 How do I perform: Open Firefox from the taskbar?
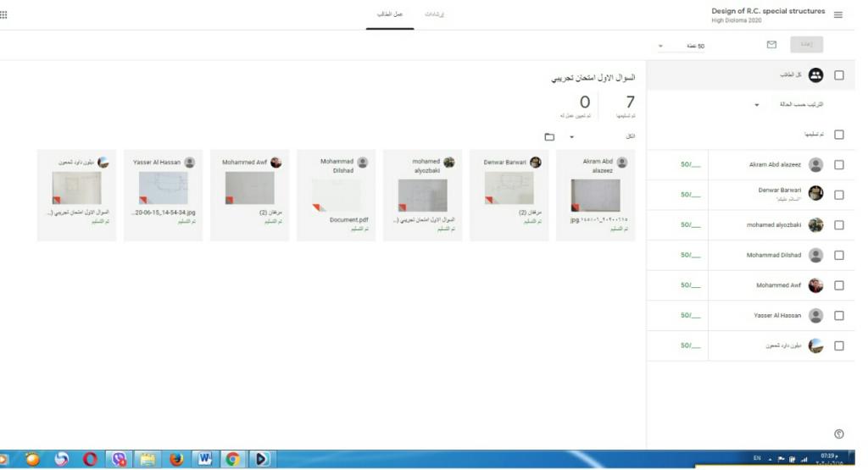pos(176,459)
